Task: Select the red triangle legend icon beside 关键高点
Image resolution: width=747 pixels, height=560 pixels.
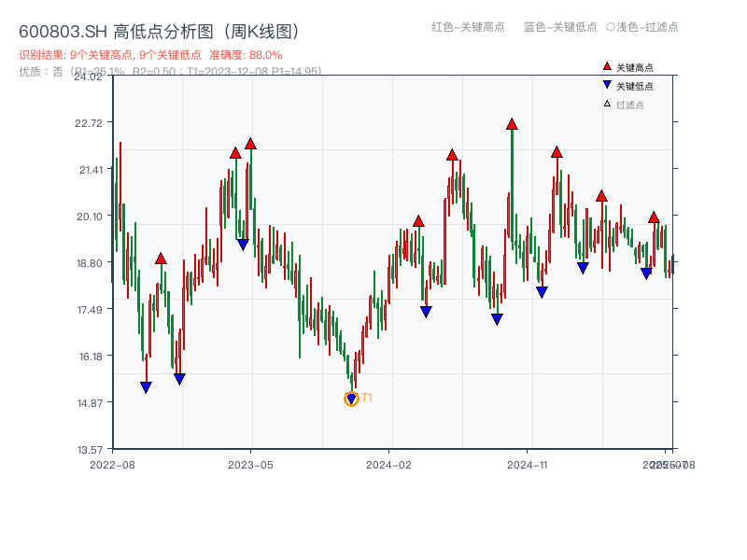Action: tap(605, 66)
